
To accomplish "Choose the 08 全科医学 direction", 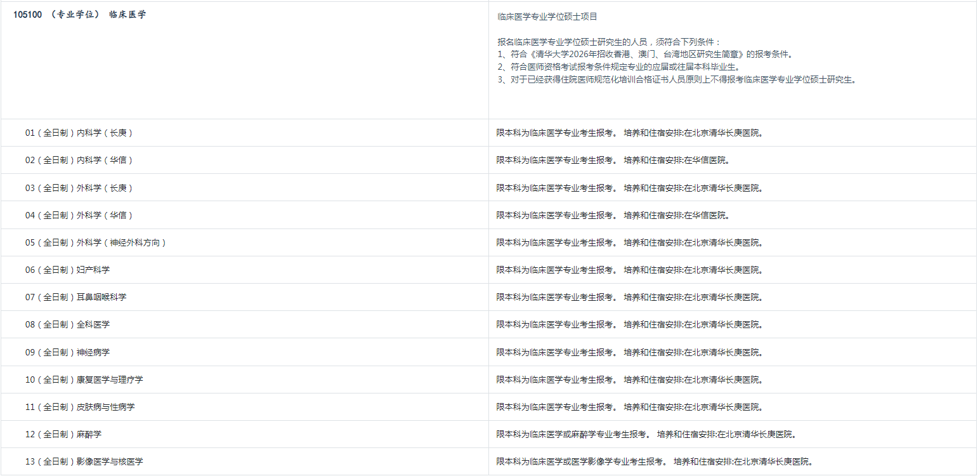I will pos(67,324).
